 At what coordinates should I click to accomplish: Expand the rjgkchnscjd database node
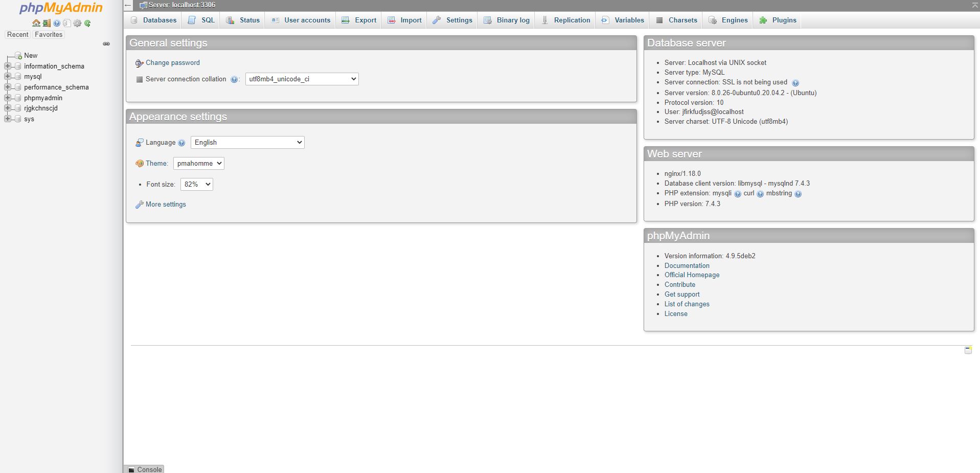(x=7, y=108)
